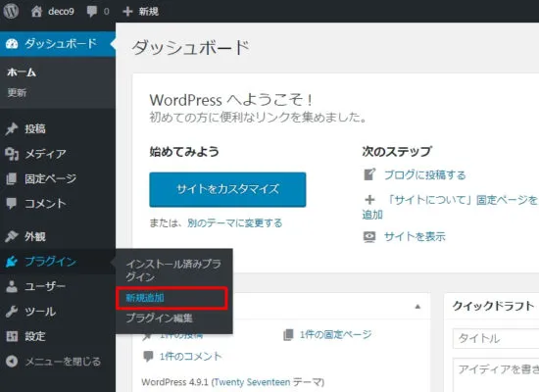Click the comment icon beside 1件のコメント
Viewport: 539px width, 392px height.
point(148,357)
